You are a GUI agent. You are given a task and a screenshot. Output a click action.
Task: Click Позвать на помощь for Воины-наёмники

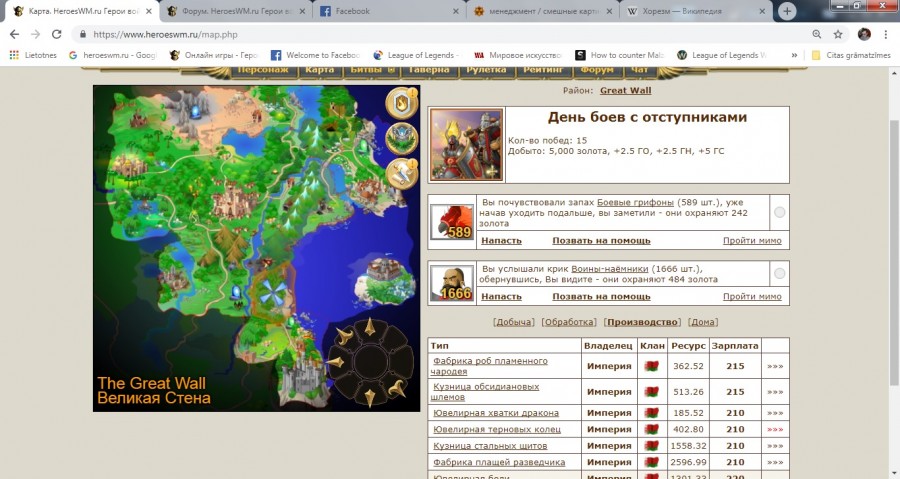(x=601, y=297)
